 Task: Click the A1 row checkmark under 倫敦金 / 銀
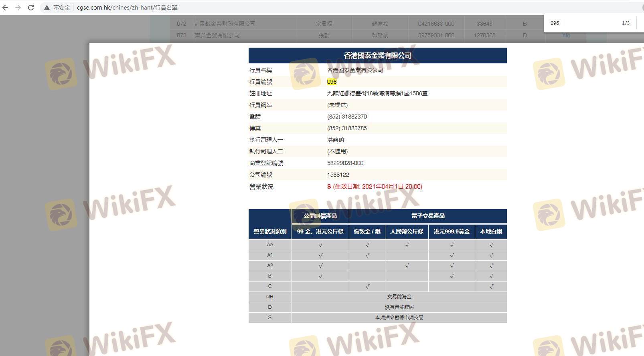[x=367, y=255]
